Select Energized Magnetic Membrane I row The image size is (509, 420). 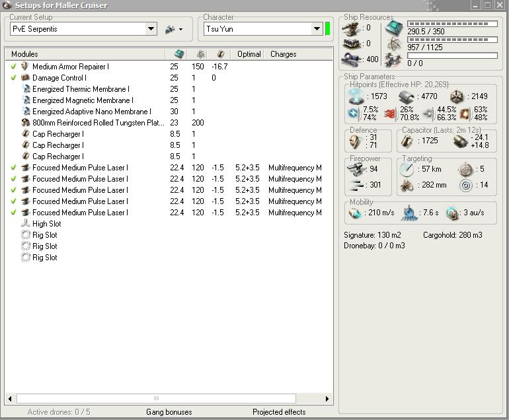(x=169, y=100)
